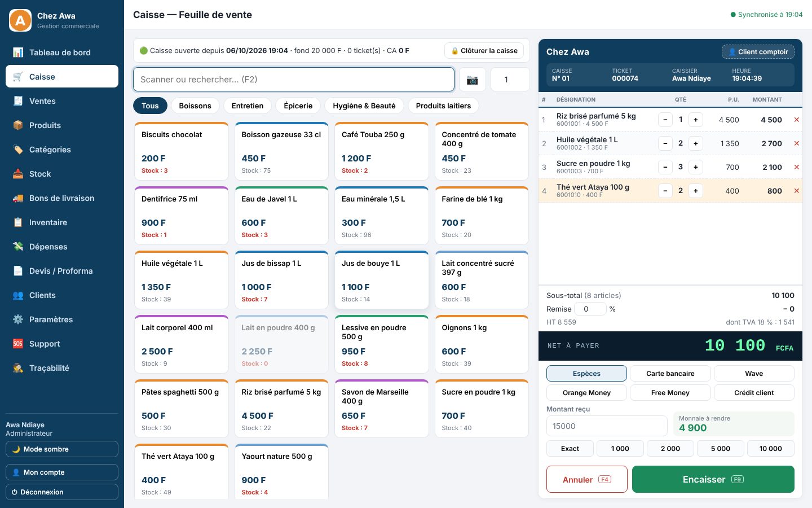
Task: Remove Riz brisé parfumé line from ticket
Action: tap(796, 120)
